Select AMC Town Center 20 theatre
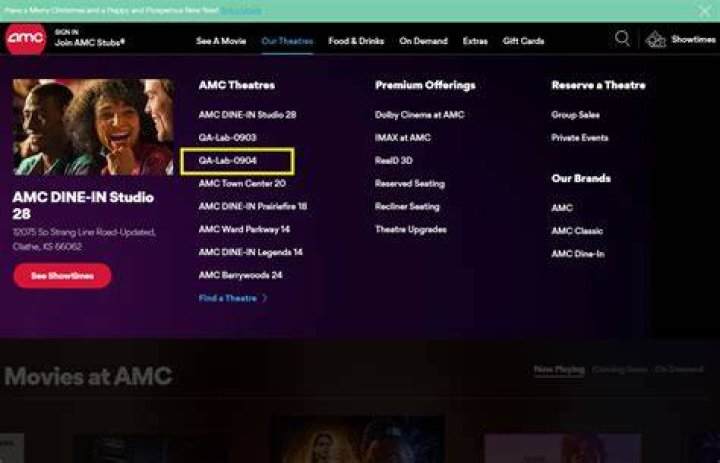This screenshot has height=463, width=720. 242,183
